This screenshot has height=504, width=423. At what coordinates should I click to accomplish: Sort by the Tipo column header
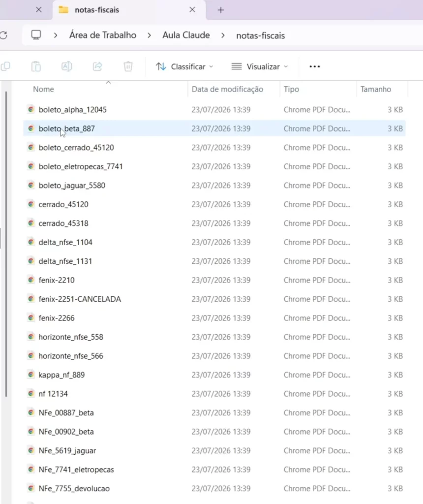point(291,89)
